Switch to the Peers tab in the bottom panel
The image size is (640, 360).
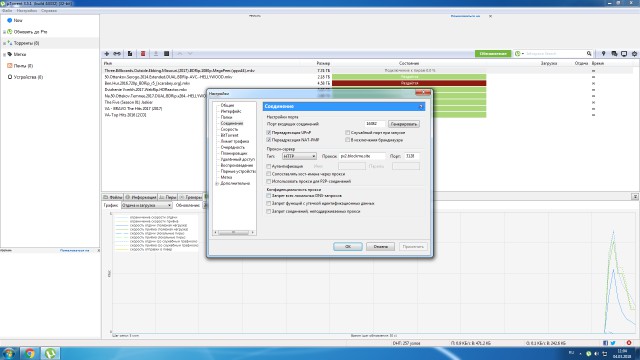pyautogui.click(x=168, y=197)
